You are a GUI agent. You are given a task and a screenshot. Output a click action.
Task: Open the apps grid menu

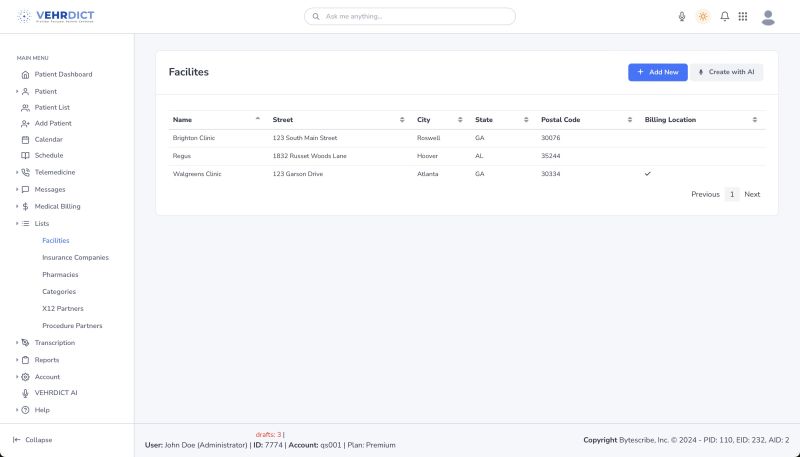click(x=743, y=16)
